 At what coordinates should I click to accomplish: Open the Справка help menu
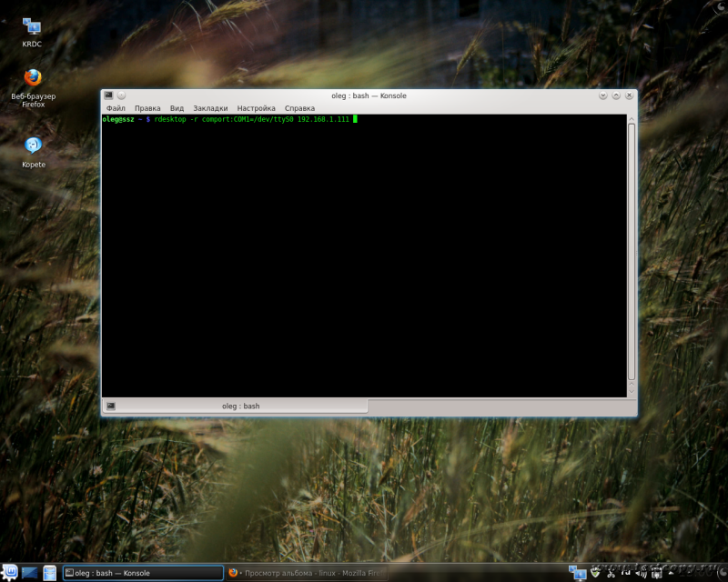[299, 108]
